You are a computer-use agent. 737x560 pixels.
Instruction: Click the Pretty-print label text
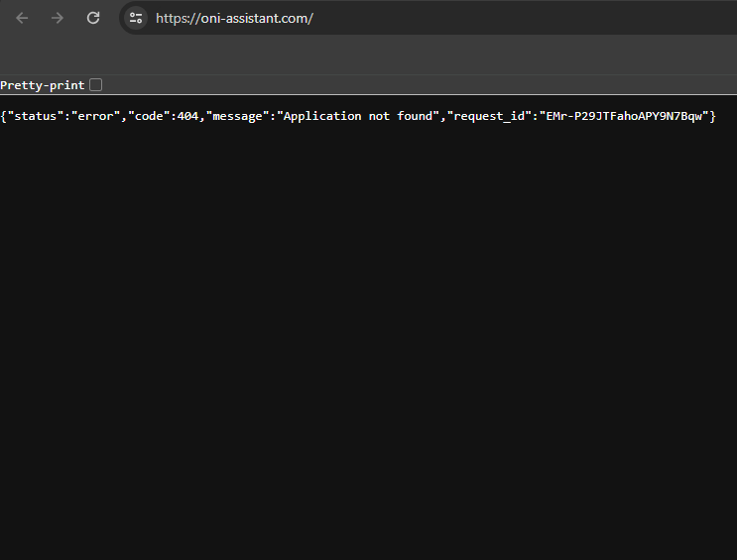(43, 85)
